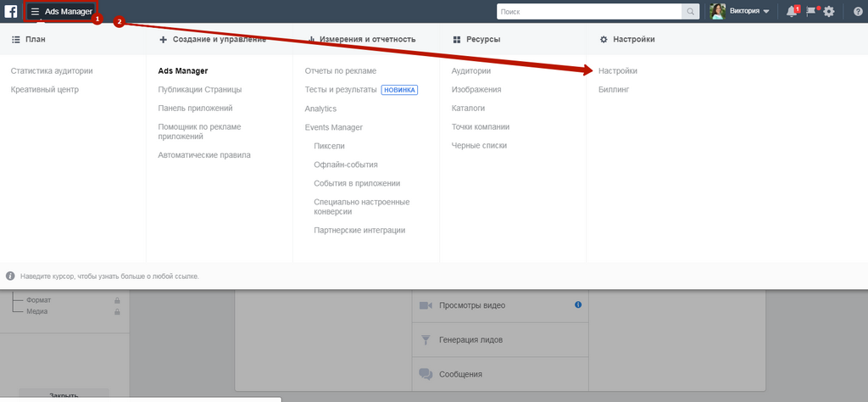Open Events Manager
Image resolution: width=868 pixels, height=402 pixels.
(x=334, y=127)
